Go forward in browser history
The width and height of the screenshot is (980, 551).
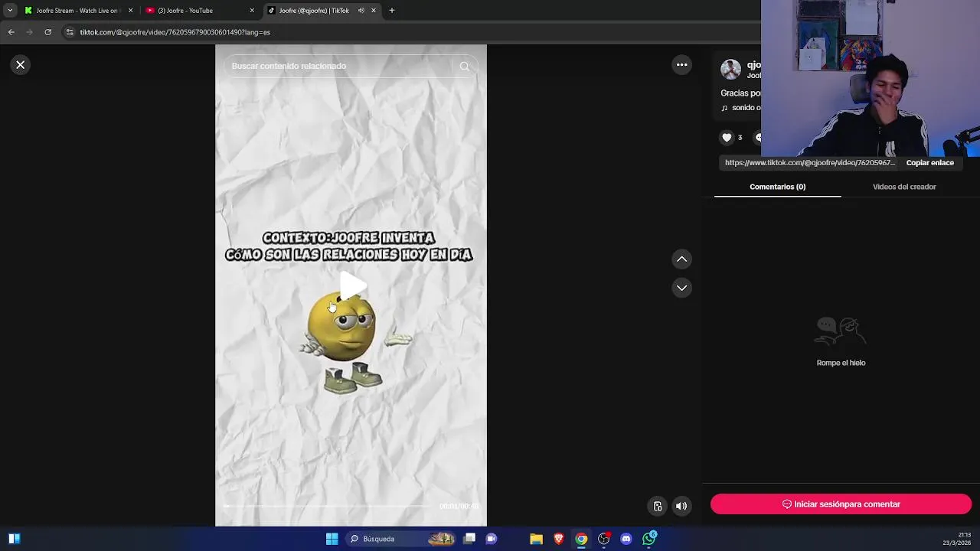29,32
